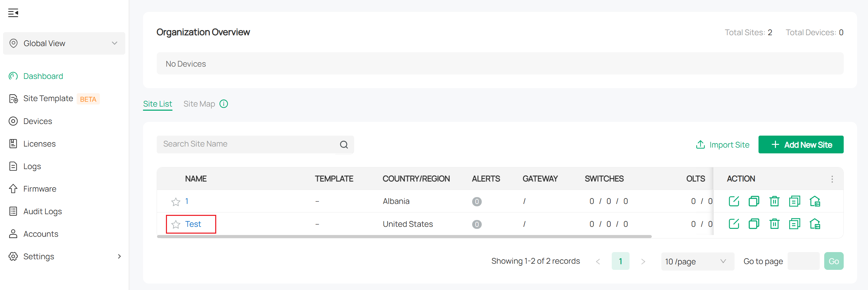Toggle favorite star on the Test site
The image size is (868, 290).
tap(176, 224)
